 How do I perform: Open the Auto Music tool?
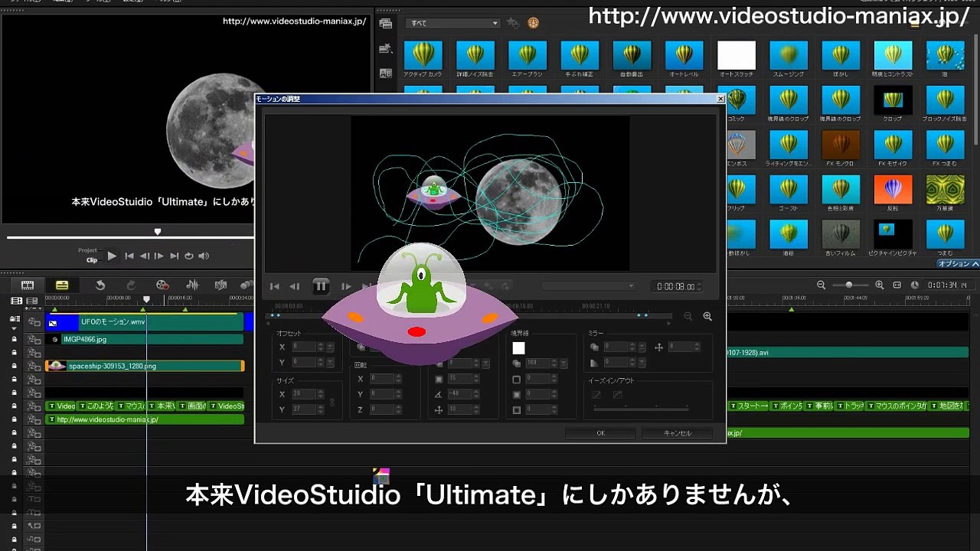pyautogui.click(x=221, y=285)
